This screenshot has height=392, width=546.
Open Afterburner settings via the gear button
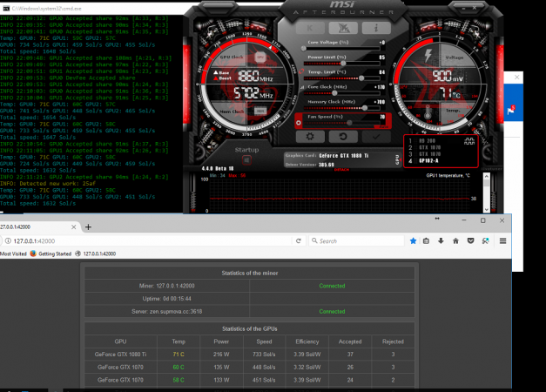coord(310,137)
